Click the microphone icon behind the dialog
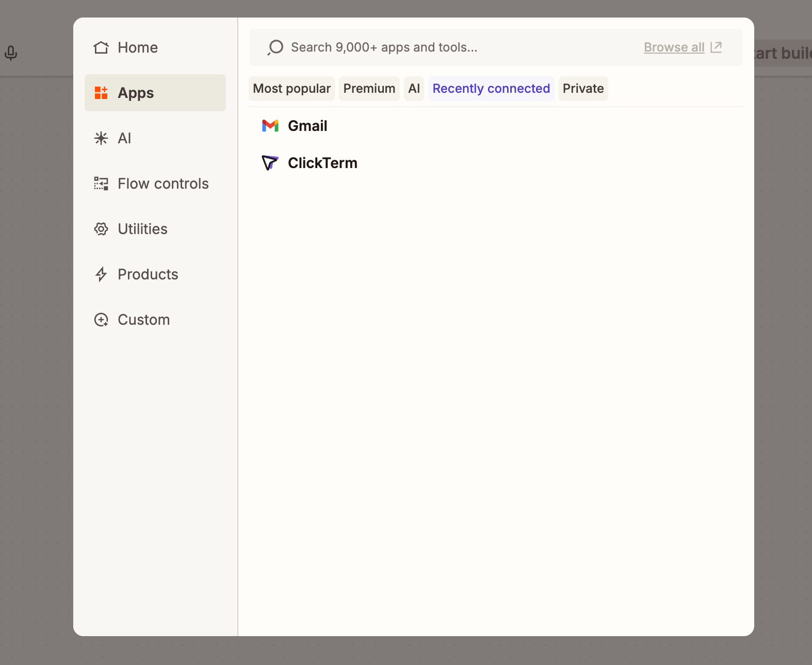The image size is (812, 665). tap(11, 53)
